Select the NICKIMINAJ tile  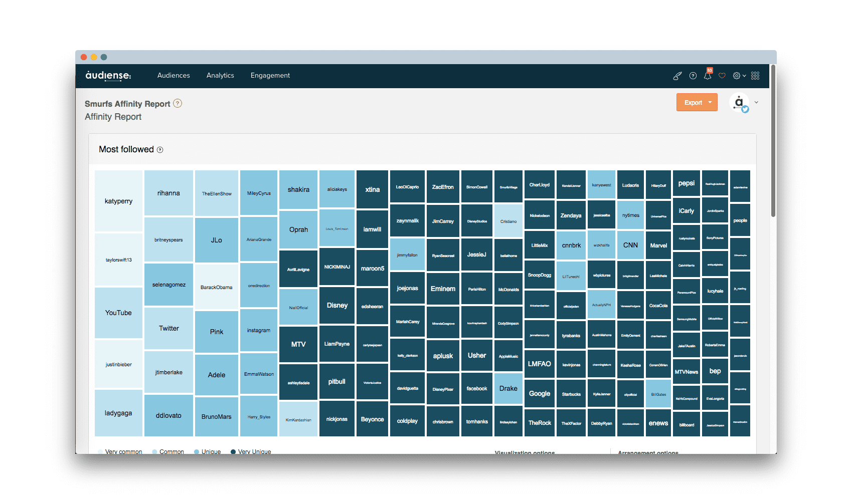tap(337, 267)
